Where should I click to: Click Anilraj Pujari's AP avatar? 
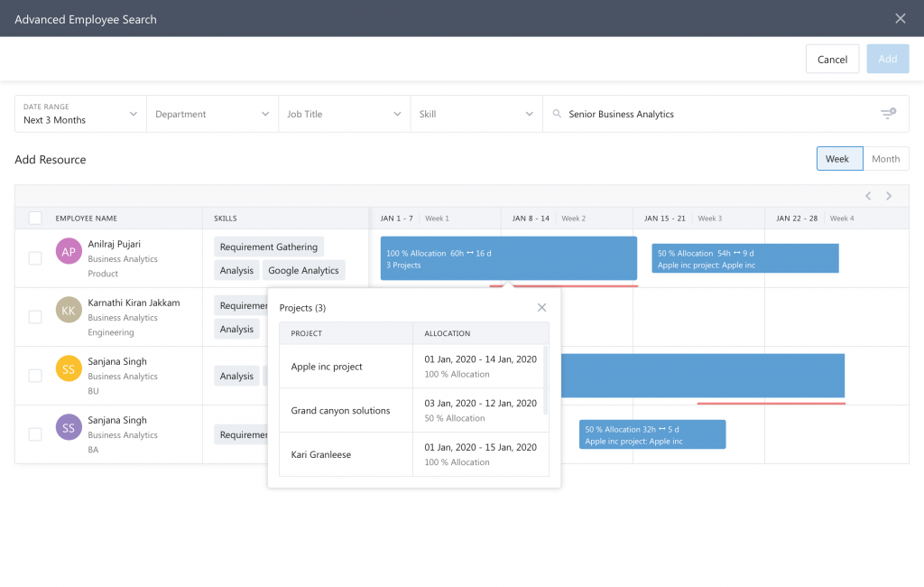click(x=69, y=251)
